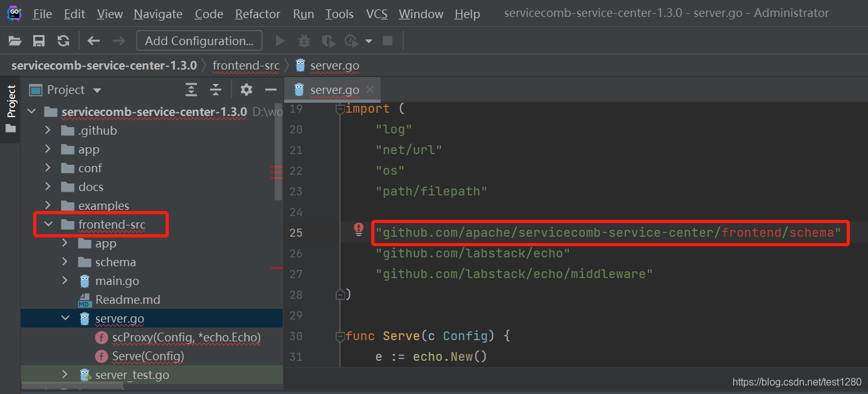Click the fold marker on func Serve line
This screenshot has width=868, height=394.
[x=340, y=336]
